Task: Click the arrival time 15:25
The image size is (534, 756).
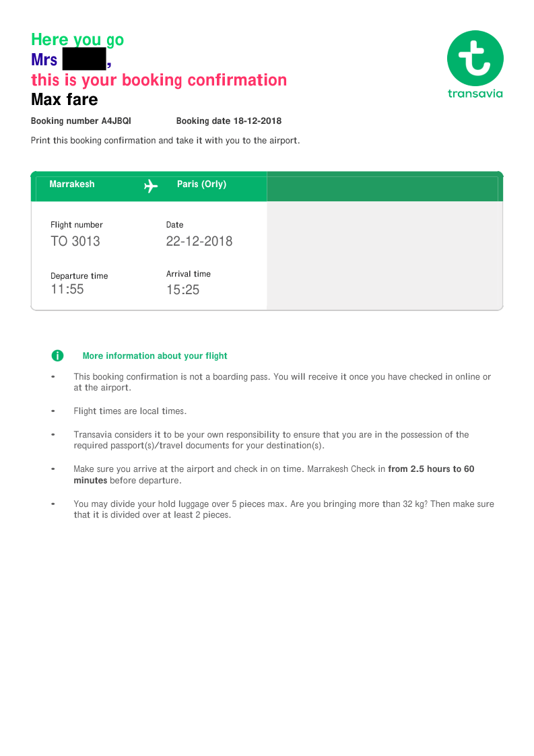Action: pos(183,290)
